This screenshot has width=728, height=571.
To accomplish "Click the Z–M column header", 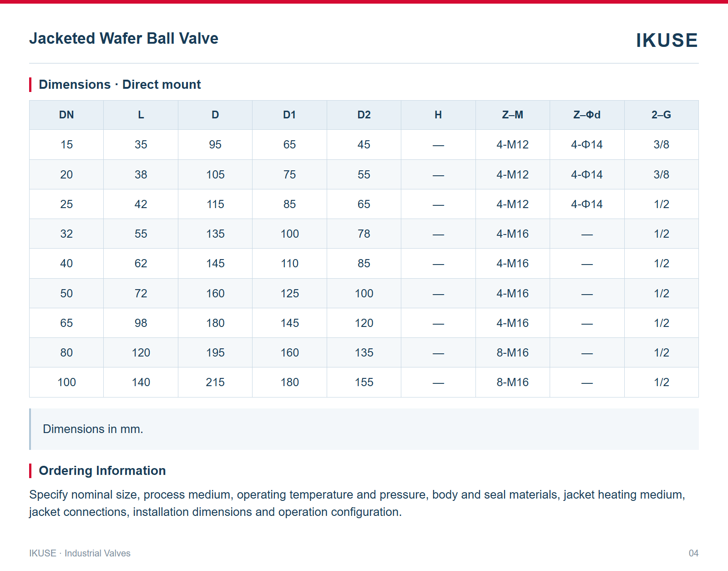I will [x=512, y=115].
